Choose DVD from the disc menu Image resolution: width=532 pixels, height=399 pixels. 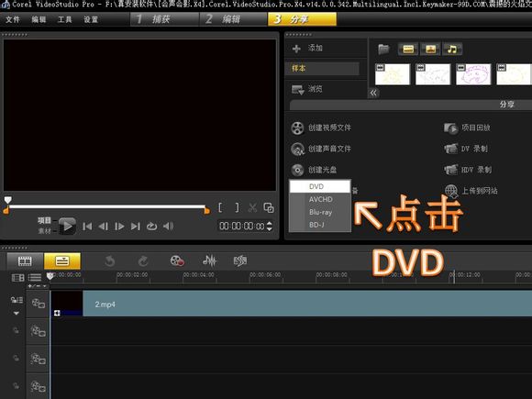click(320, 186)
